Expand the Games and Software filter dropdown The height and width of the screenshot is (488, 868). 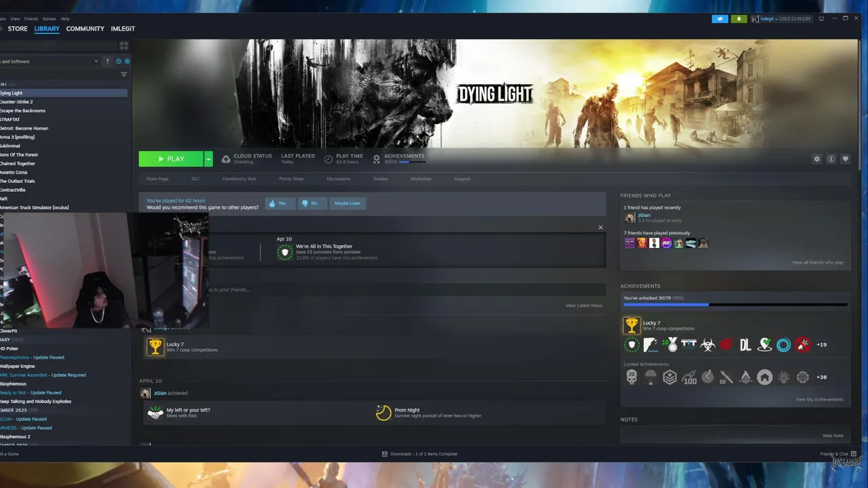tap(96, 61)
